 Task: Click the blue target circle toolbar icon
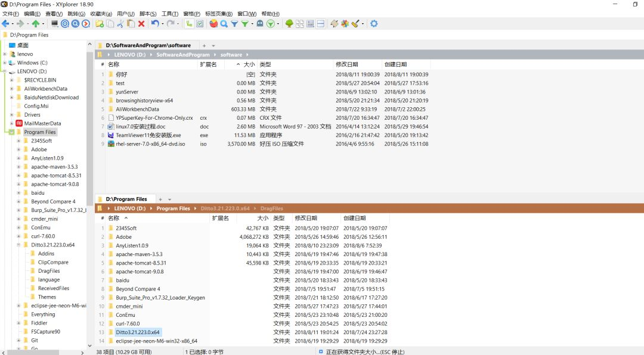[65, 24]
